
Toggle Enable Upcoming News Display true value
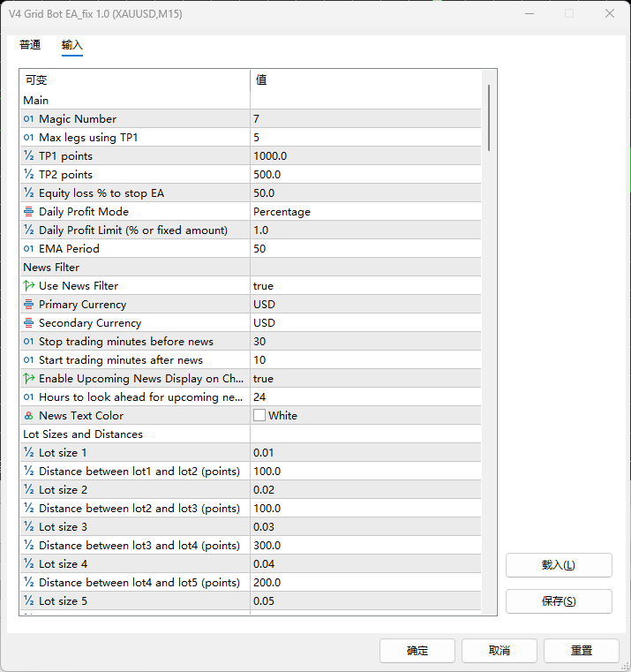(x=365, y=379)
